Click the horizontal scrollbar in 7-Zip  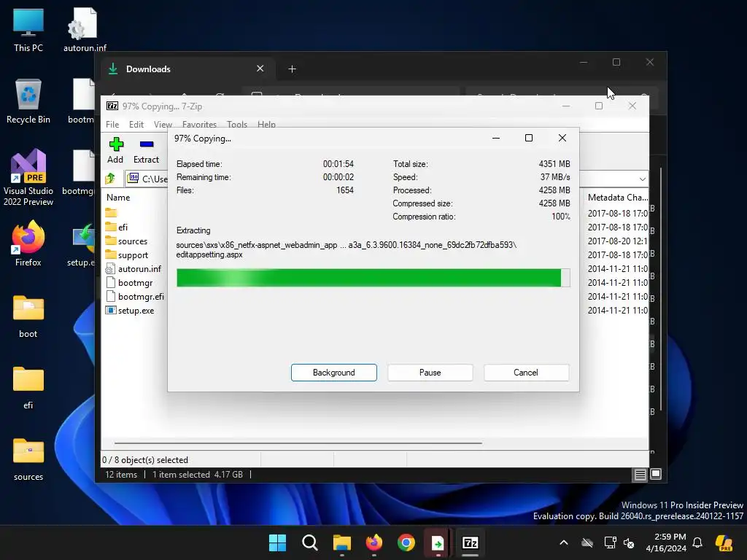click(x=298, y=443)
